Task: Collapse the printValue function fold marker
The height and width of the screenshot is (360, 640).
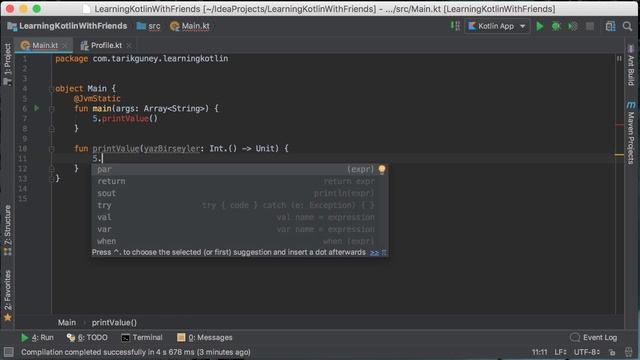Action: (51, 149)
